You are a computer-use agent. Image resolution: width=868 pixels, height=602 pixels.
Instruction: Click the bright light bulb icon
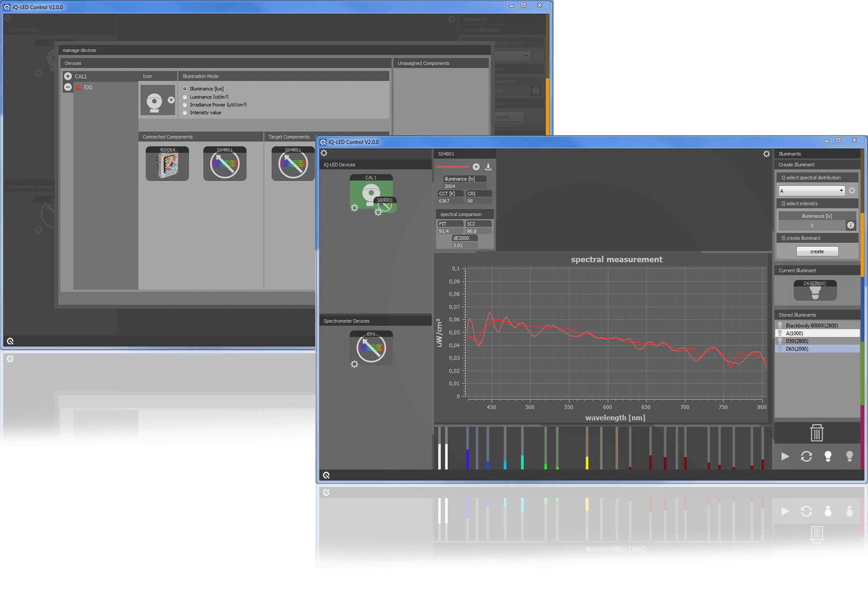click(x=828, y=457)
